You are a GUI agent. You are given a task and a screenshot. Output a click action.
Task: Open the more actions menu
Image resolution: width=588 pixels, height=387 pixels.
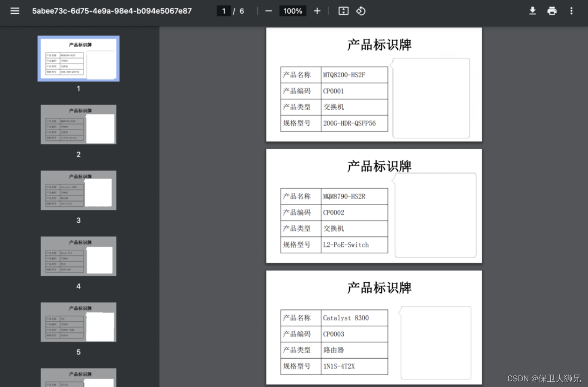(571, 11)
